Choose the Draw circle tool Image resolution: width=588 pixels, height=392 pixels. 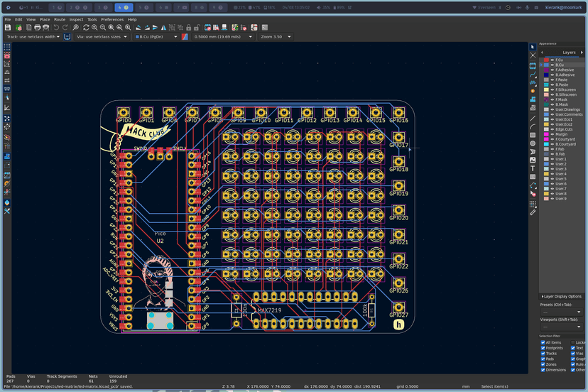point(533,143)
